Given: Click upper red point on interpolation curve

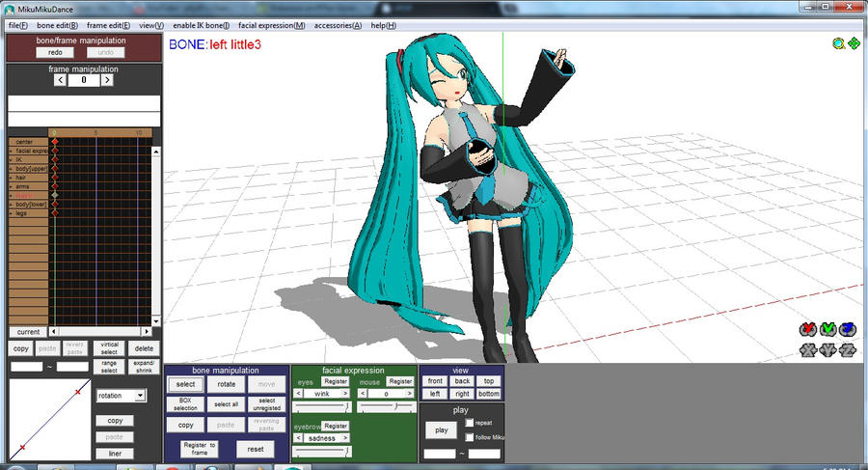Looking at the screenshot, I should (77, 392).
